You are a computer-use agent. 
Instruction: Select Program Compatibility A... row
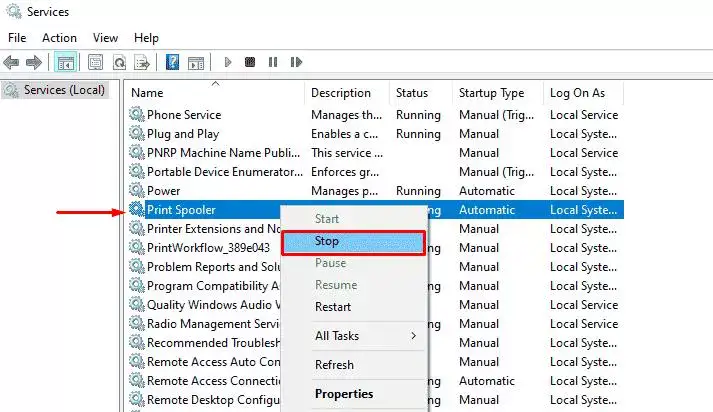coord(376,286)
